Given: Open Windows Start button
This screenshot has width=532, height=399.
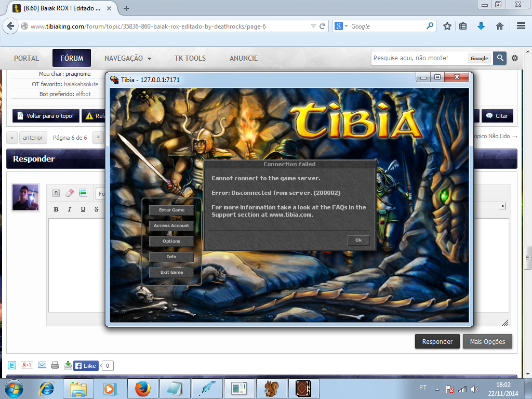Looking at the screenshot, I should point(14,389).
